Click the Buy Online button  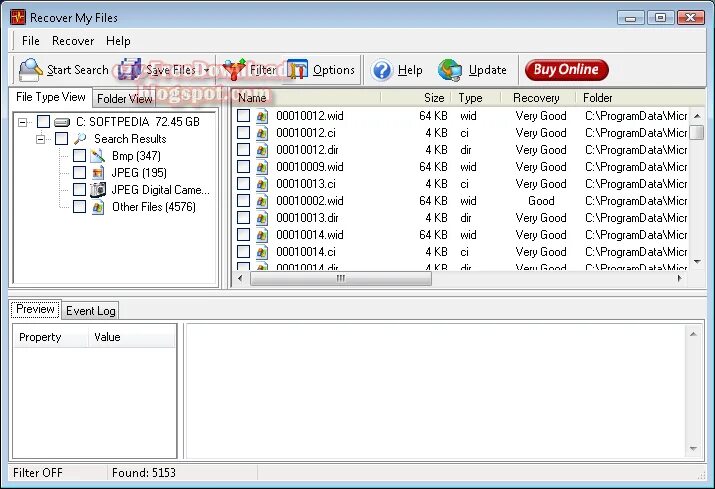566,70
